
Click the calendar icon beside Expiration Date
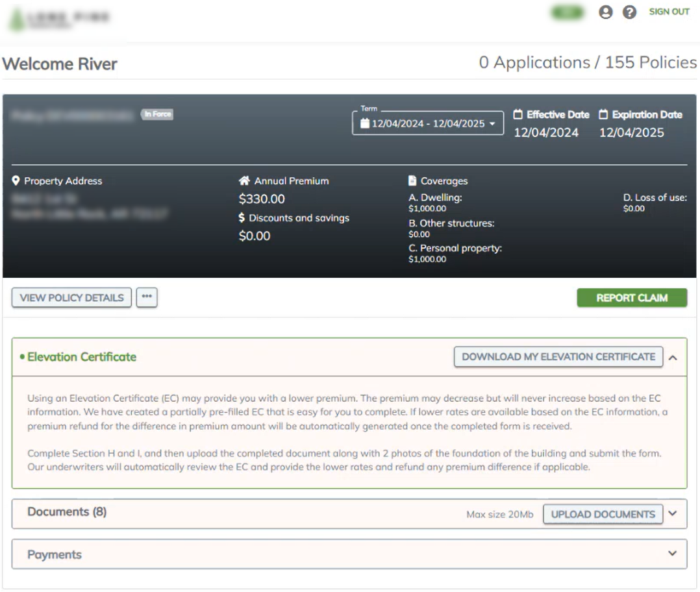point(603,115)
